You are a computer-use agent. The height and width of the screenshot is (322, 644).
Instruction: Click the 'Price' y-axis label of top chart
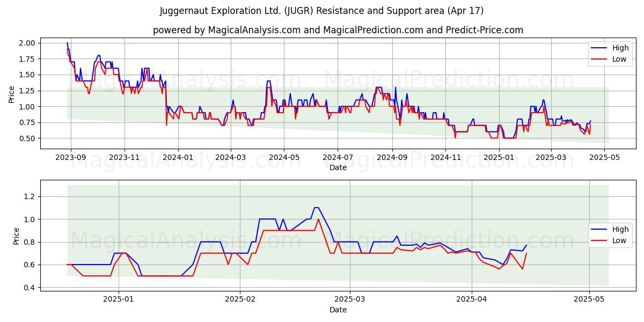12,94
